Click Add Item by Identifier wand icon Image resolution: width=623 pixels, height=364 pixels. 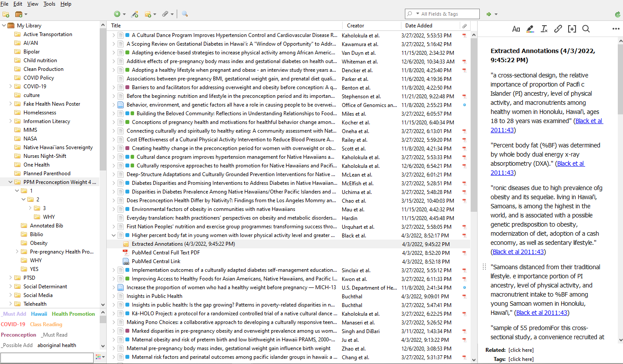[x=135, y=14]
